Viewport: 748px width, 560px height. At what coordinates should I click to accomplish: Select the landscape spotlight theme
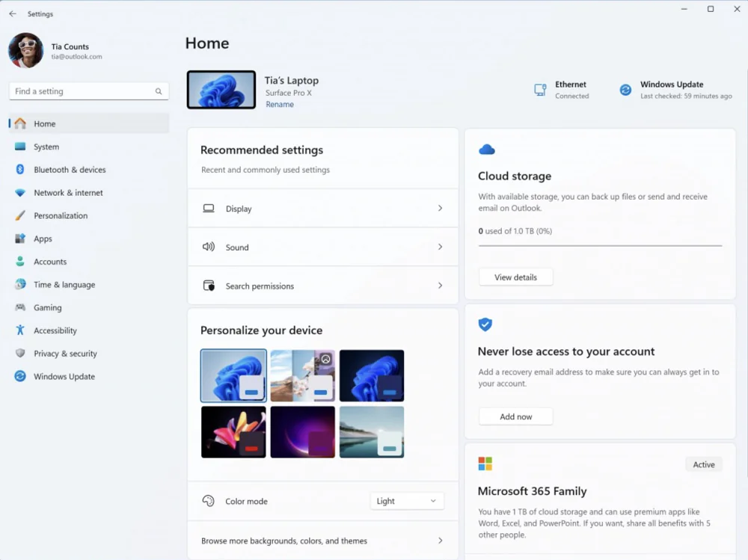tap(302, 375)
